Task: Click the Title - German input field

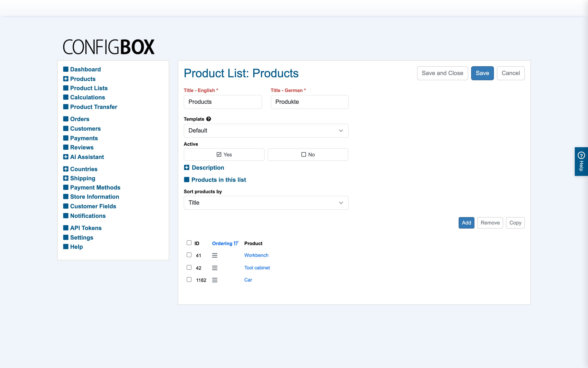Action: (310, 102)
